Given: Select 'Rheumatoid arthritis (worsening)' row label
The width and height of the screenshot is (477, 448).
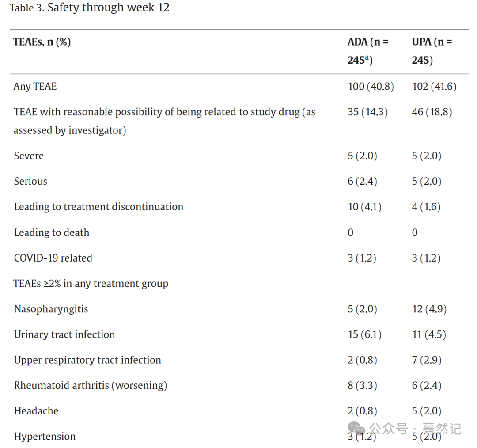Looking at the screenshot, I should (x=91, y=386).
